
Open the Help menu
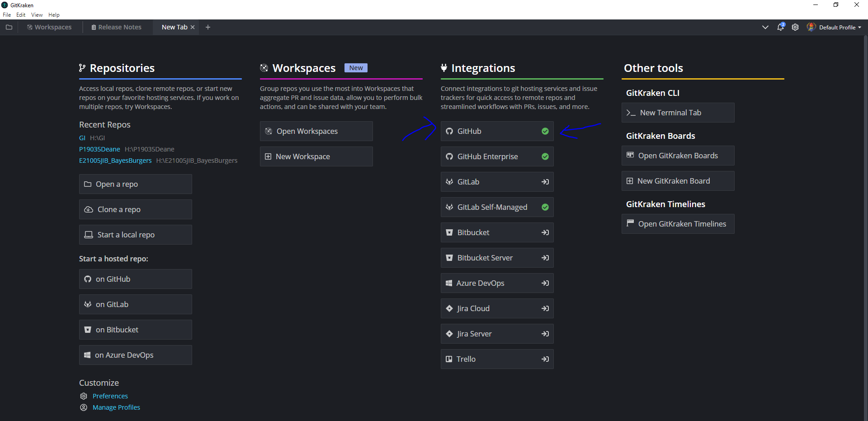54,15
